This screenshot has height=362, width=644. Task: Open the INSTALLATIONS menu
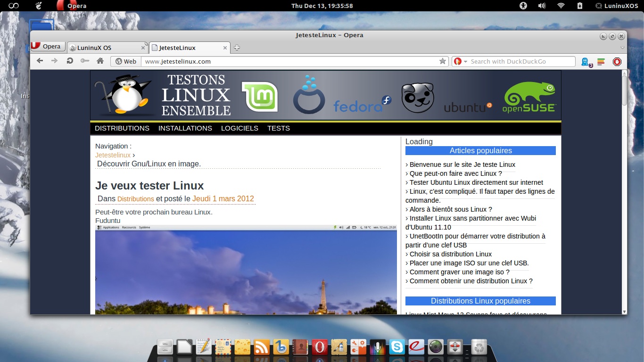(185, 128)
